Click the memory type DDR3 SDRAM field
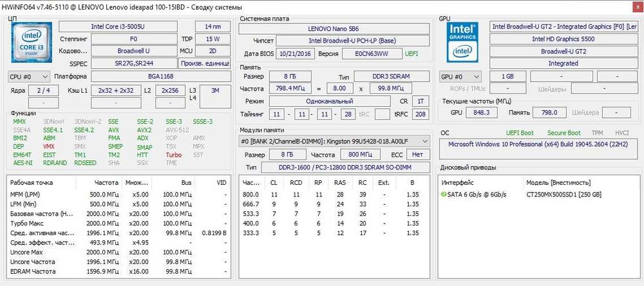The height and width of the screenshot is (286, 644). (392, 77)
